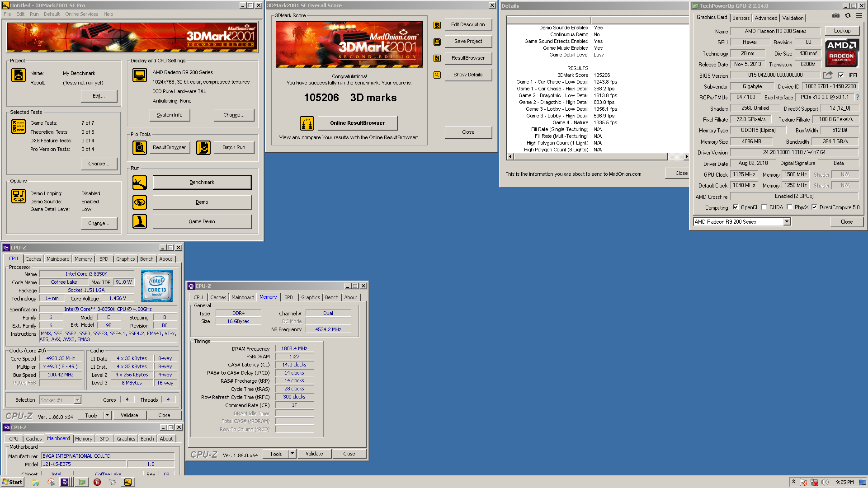Click the Project icon in 3DMark2001
868x488 pixels.
[x=19, y=75]
